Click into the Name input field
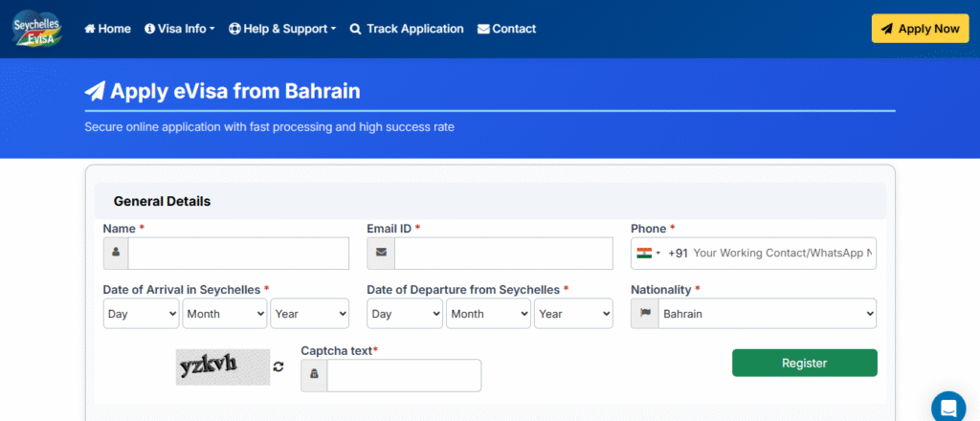980x421 pixels. 238,254
